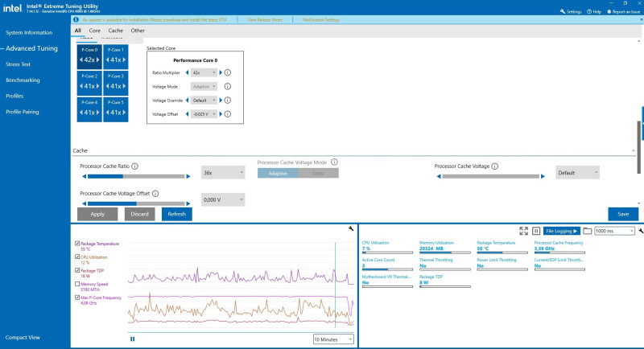Screen dimensions: 644x349
Task: Open Ratio Multiplier 42x dropdown
Action: 204,72
